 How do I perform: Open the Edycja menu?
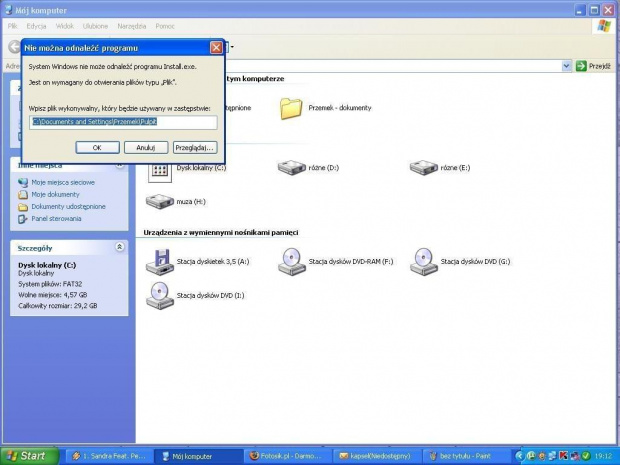[x=36, y=26]
